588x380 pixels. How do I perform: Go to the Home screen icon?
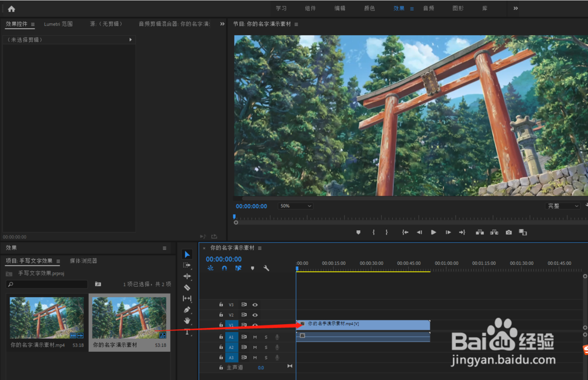(x=11, y=9)
